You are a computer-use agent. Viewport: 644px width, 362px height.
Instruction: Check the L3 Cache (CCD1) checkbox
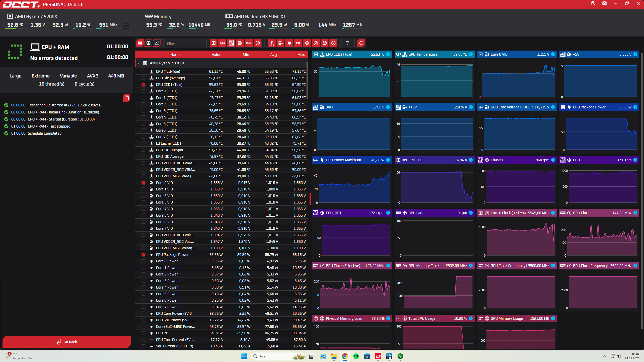[143, 143]
